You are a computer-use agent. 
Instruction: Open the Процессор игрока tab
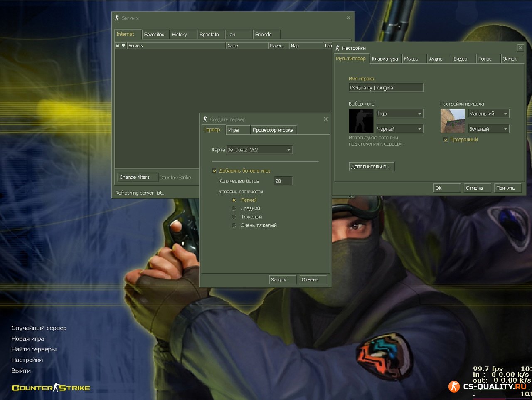pos(273,130)
